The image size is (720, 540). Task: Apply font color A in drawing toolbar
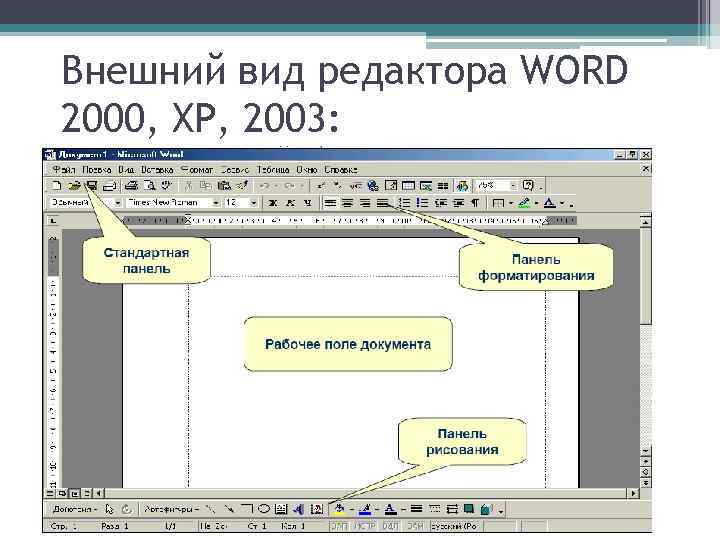(390, 509)
